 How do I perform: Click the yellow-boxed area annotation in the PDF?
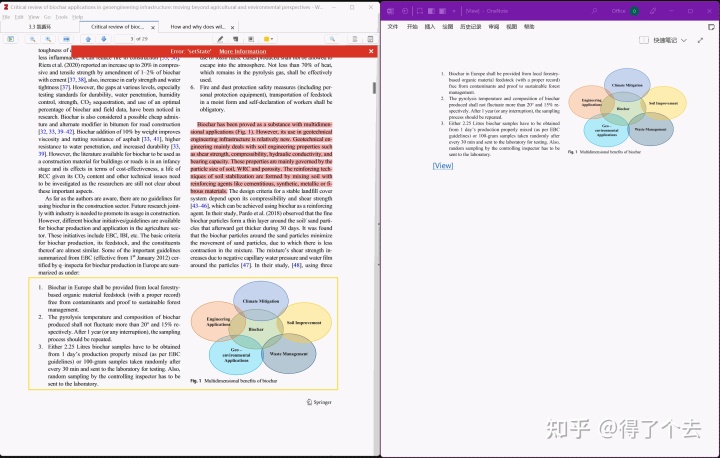(183, 334)
